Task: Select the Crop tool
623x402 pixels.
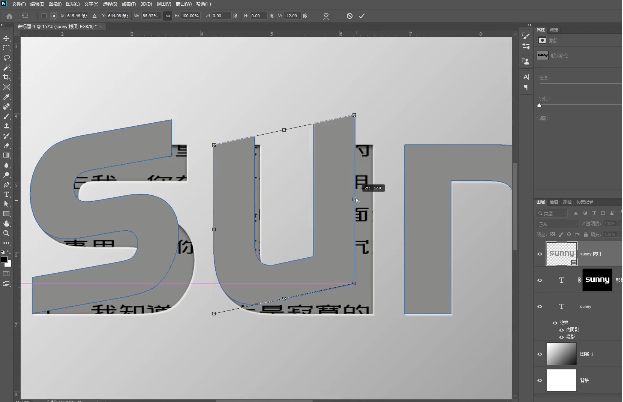Action: point(7,77)
